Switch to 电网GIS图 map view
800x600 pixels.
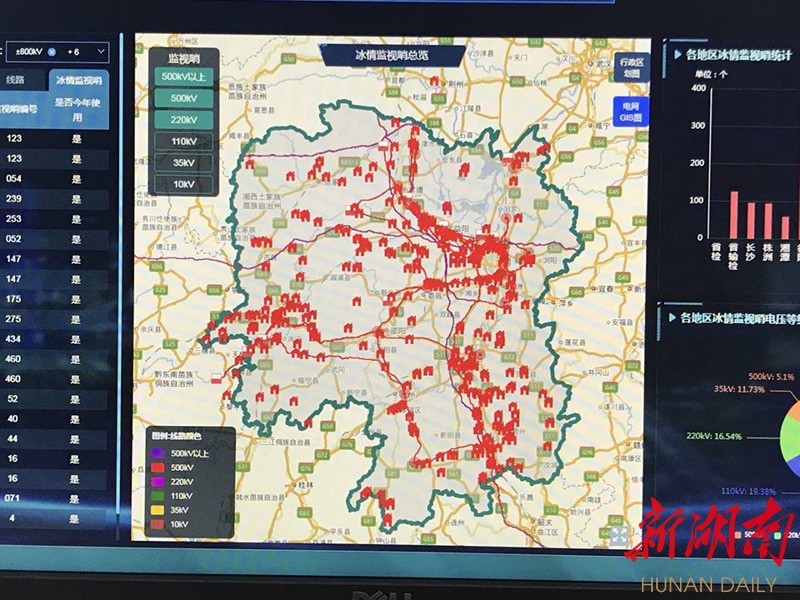pos(631,111)
